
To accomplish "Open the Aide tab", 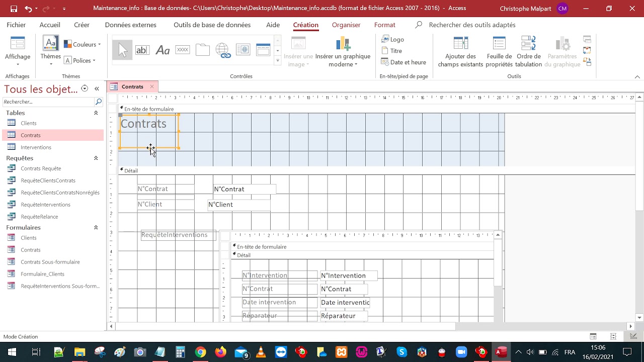I will [x=273, y=25].
